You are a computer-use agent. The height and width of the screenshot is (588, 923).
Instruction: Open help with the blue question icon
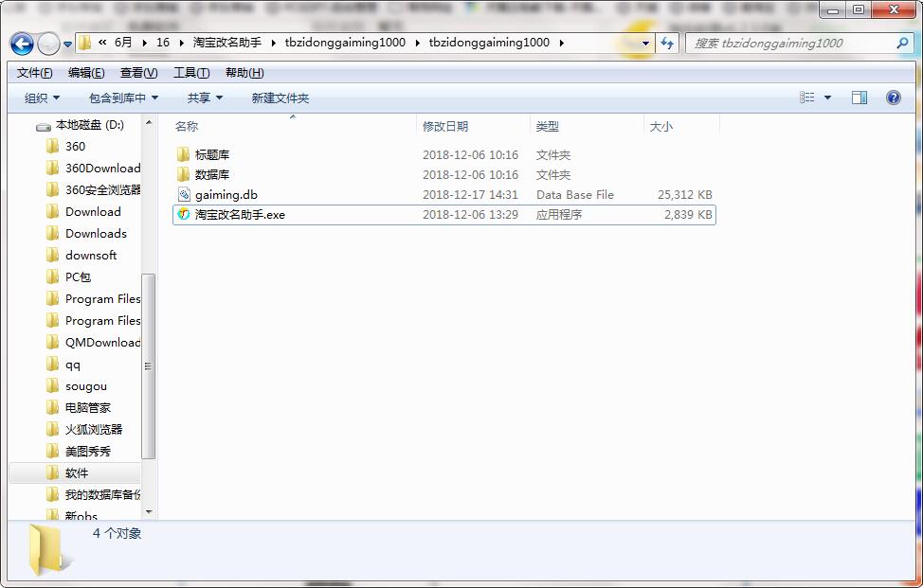893,98
